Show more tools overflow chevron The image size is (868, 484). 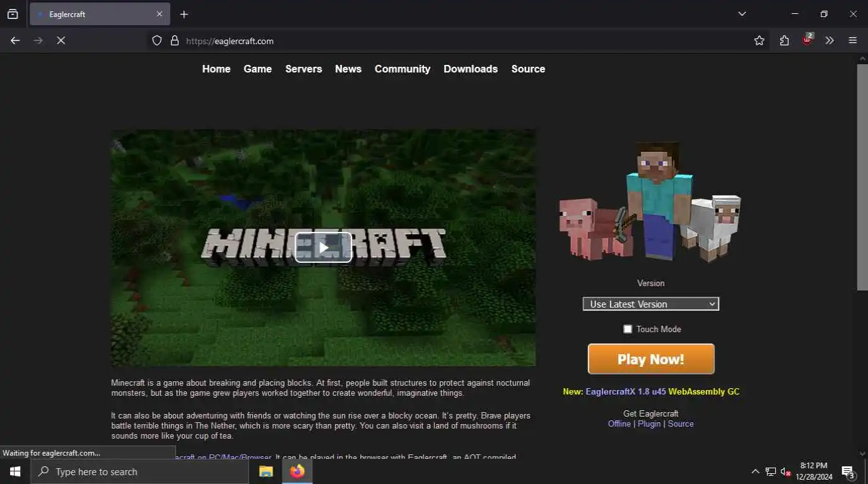click(830, 40)
